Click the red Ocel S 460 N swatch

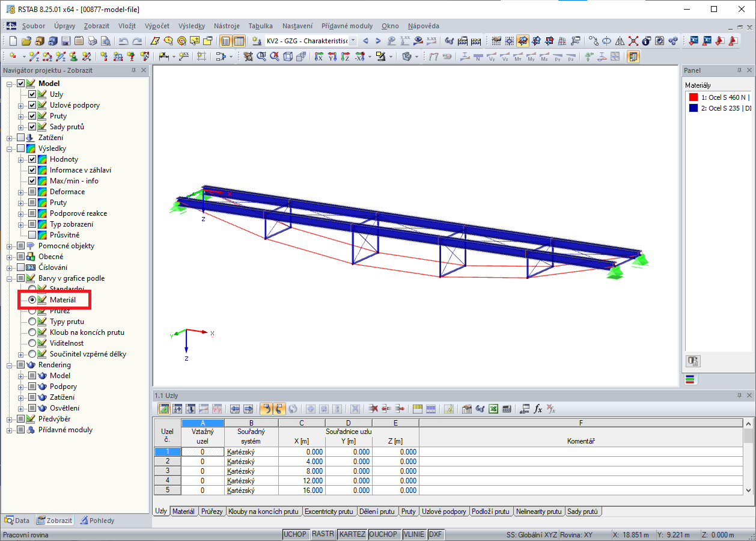tap(694, 97)
